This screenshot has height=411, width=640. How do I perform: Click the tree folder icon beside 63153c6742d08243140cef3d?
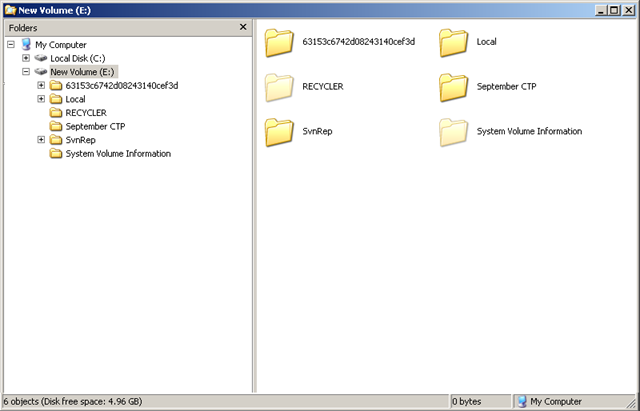56,85
